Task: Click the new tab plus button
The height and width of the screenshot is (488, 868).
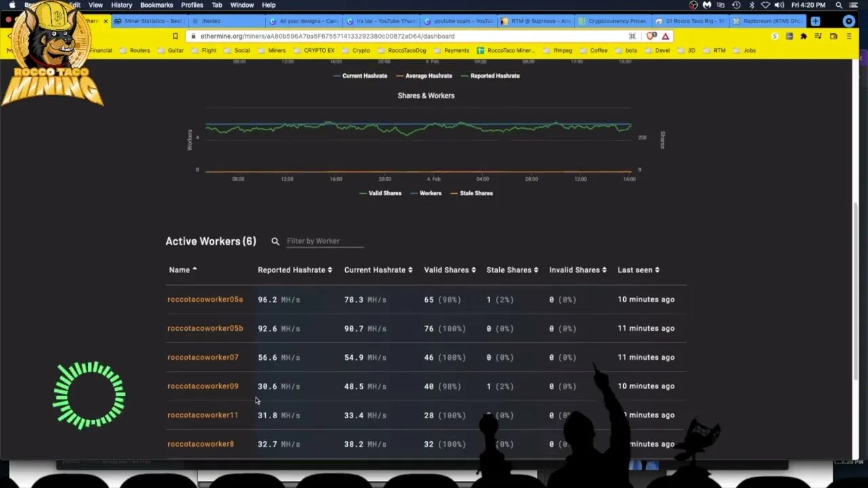Action: (x=815, y=21)
